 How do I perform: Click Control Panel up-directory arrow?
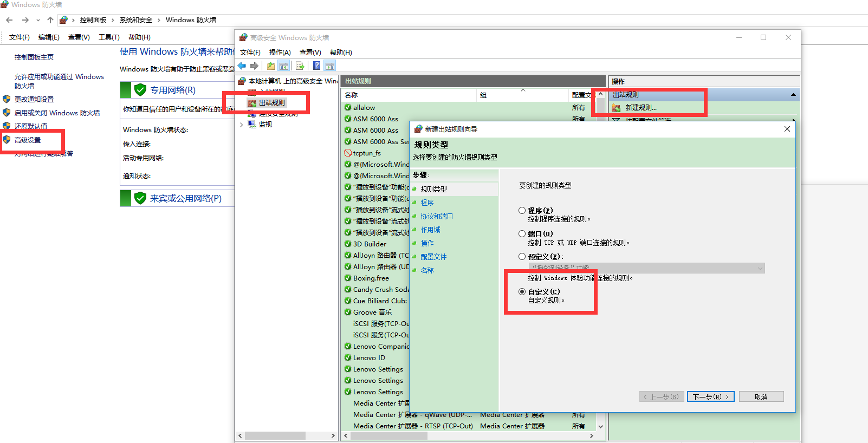50,20
